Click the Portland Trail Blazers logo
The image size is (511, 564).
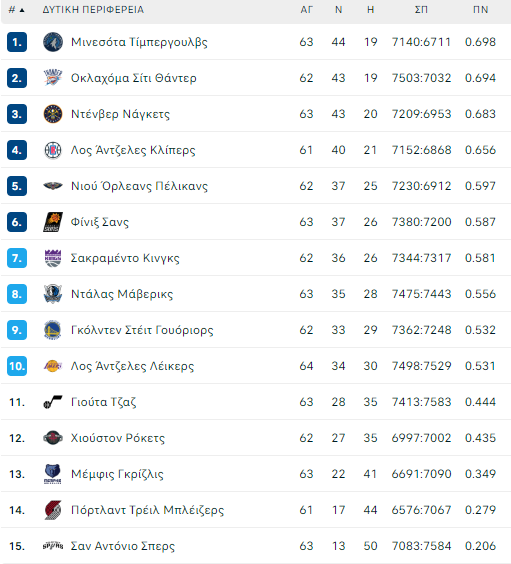pyautogui.click(x=53, y=510)
